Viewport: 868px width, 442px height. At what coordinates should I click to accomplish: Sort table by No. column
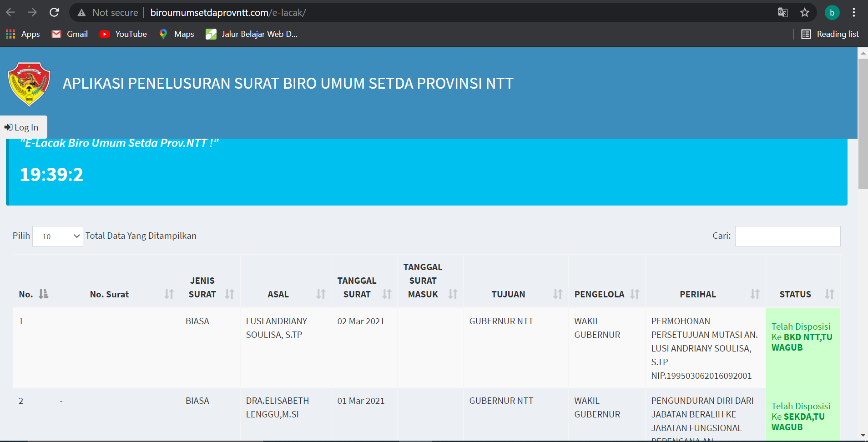[x=33, y=294]
